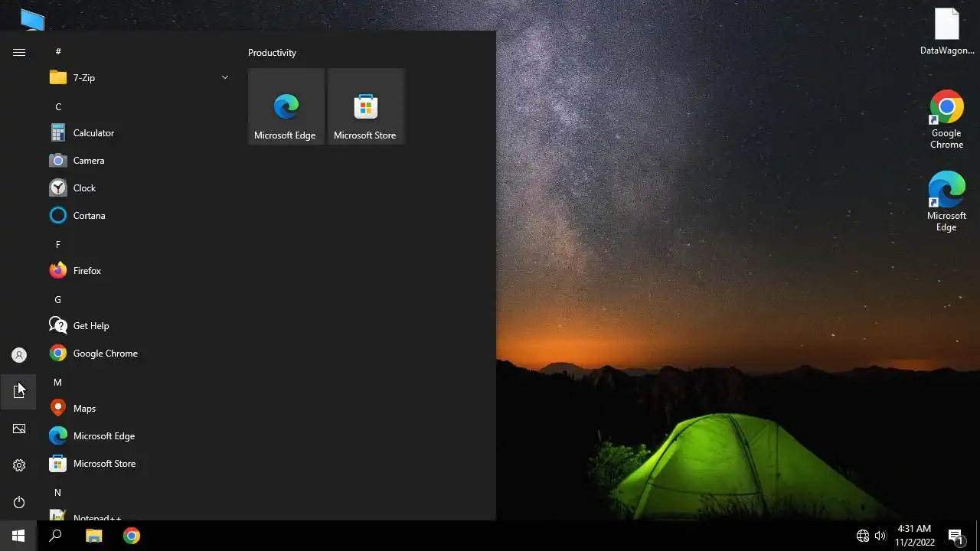Open the Action Center notifications icon
The image size is (980, 551).
pos(955,536)
